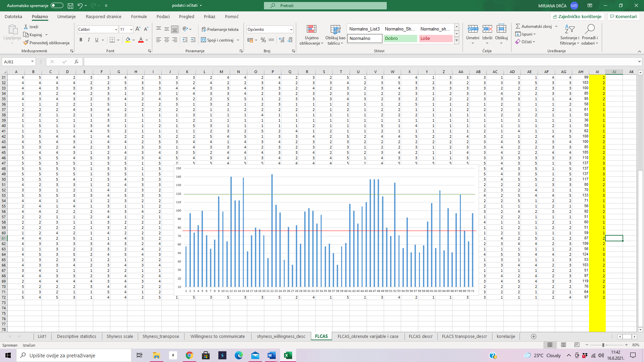Open Općenito number format dropdown

[291, 29]
